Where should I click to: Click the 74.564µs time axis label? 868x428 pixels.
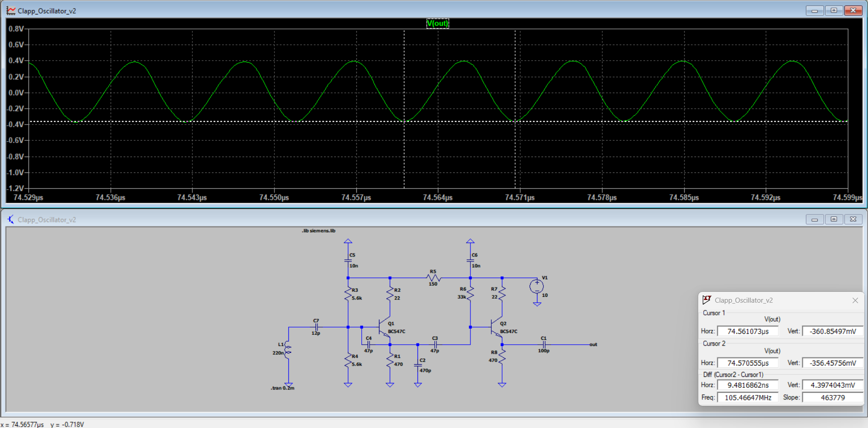click(x=438, y=198)
